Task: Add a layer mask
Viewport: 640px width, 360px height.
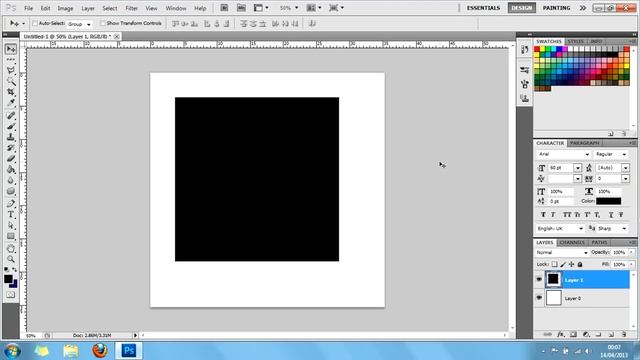Action: (x=573, y=334)
